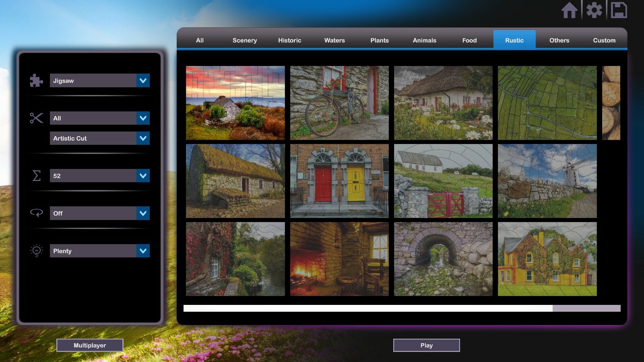Click the lightbulb hints icon
This screenshot has width=644, height=362.
(x=36, y=251)
